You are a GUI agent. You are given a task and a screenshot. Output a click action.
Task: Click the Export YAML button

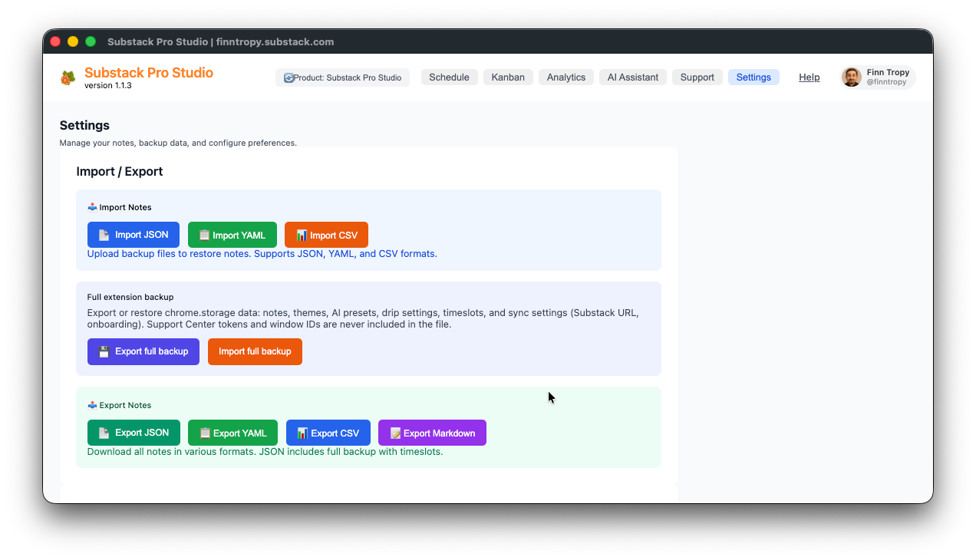click(233, 433)
